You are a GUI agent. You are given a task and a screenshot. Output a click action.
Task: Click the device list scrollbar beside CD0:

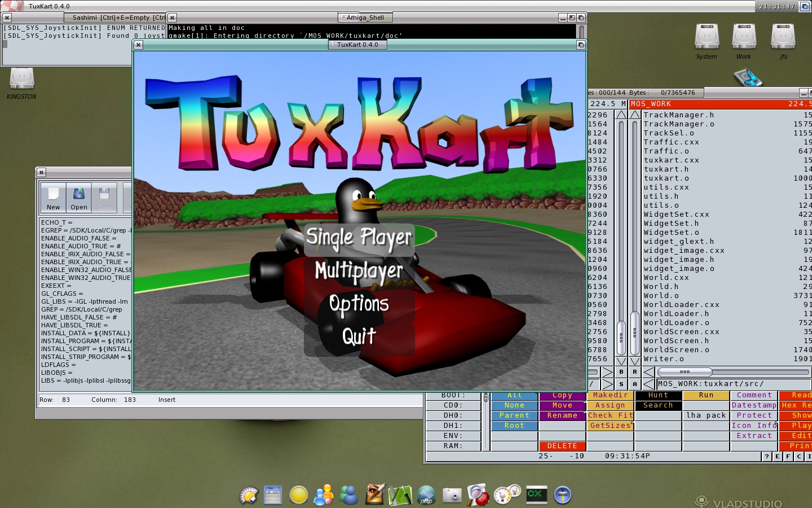[x=486, y=421]
